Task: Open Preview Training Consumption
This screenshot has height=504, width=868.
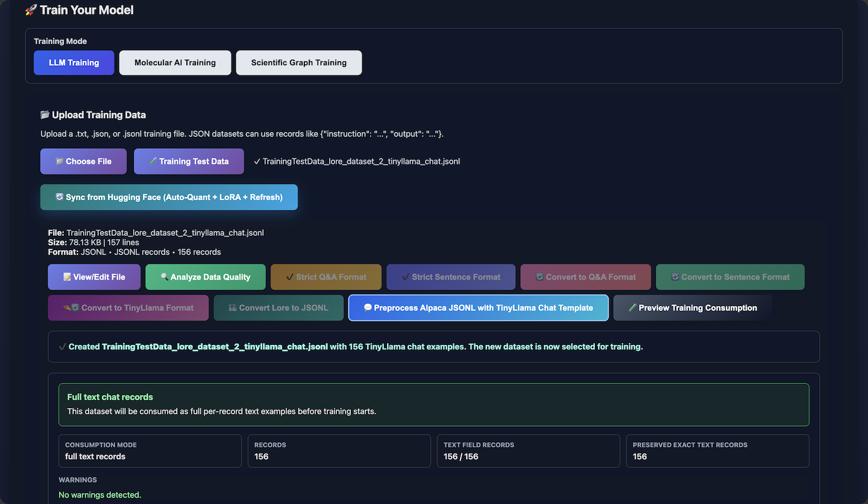Action: pos(693,308)
